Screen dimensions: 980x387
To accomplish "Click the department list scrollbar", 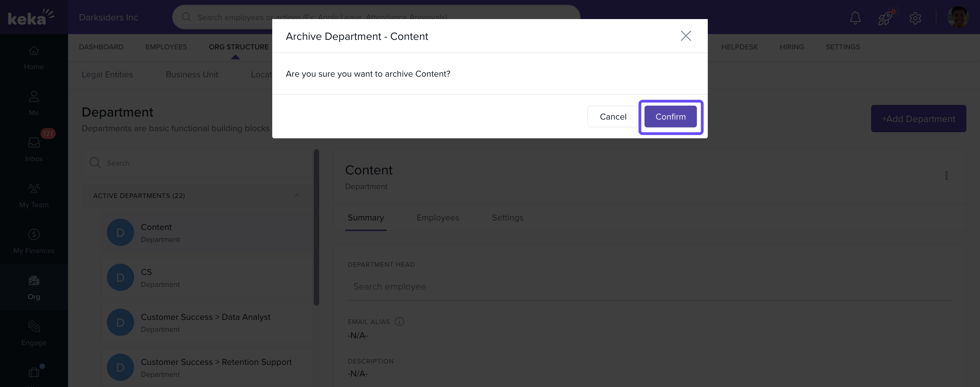I will click(316, 228).
